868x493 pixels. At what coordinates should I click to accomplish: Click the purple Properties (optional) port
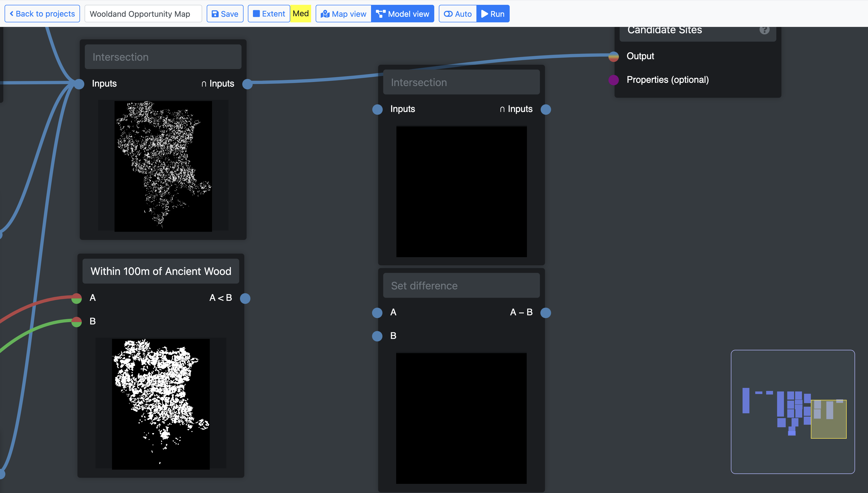click(614, 80)
